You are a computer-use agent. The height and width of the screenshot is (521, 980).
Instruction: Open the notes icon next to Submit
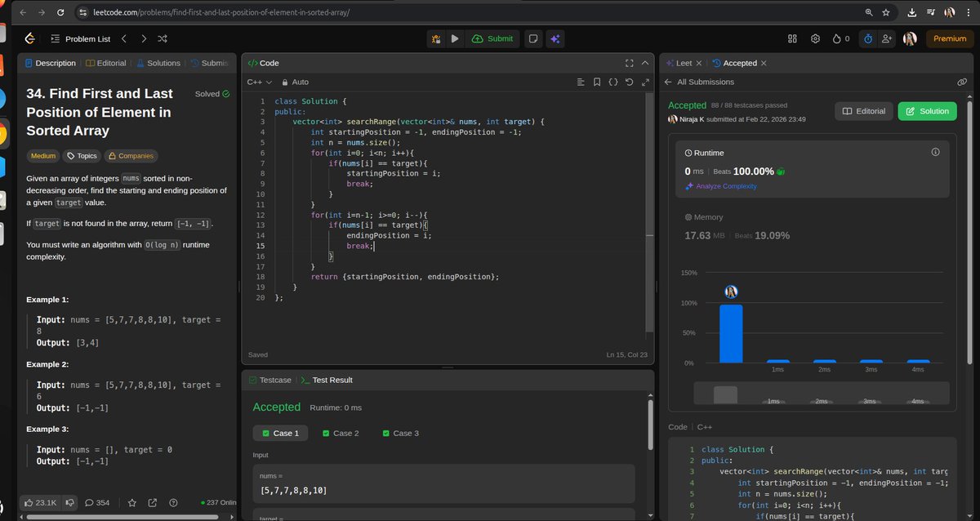click(x=532, y=38)
